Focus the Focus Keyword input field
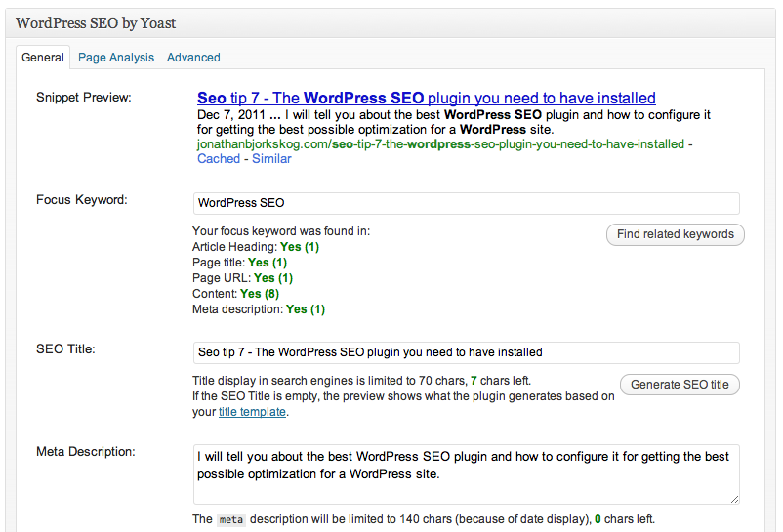This screenshot has height=532, width=783. [x=466, y=203]
